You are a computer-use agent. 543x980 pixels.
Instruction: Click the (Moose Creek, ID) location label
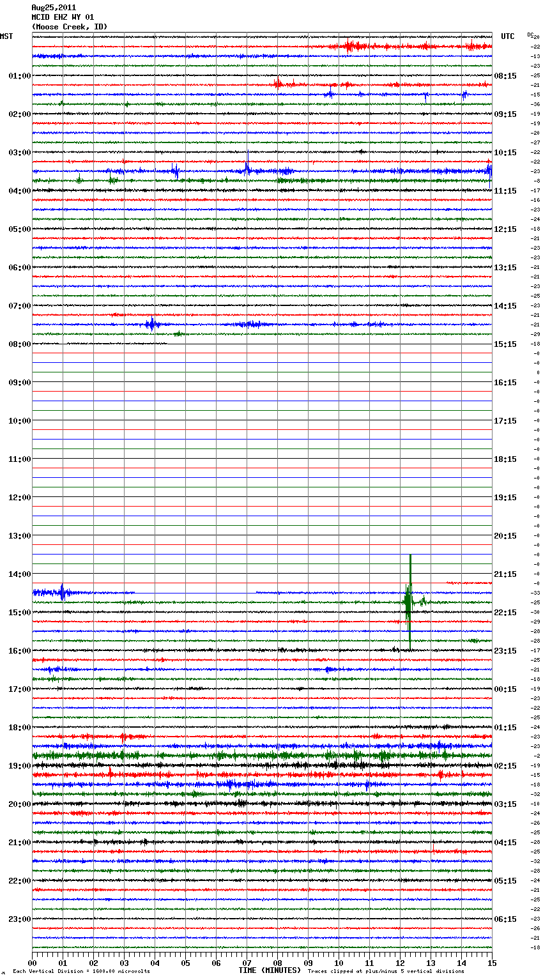[70, 27]
